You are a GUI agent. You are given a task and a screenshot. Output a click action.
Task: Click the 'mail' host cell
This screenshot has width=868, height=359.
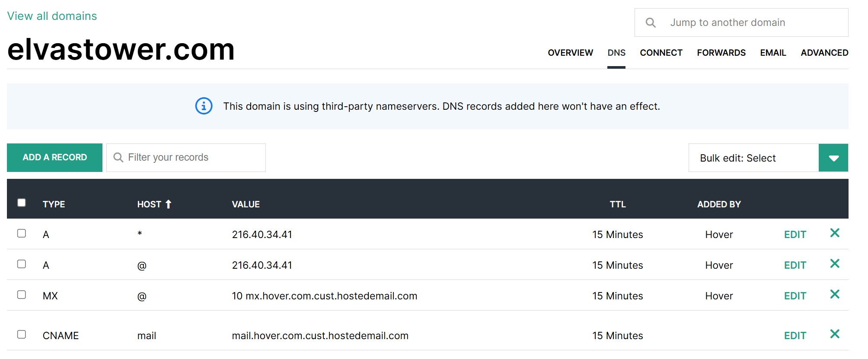pos(147,336)
